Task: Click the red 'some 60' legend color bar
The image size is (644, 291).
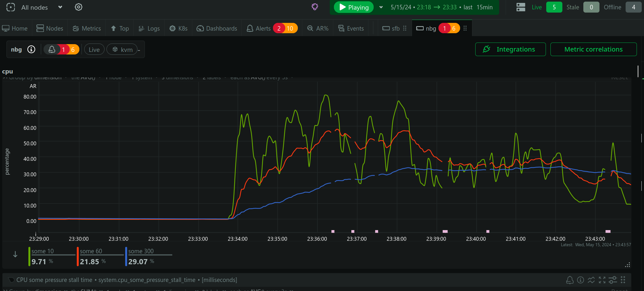Action: pyautogui.click(x=78, y=257)
